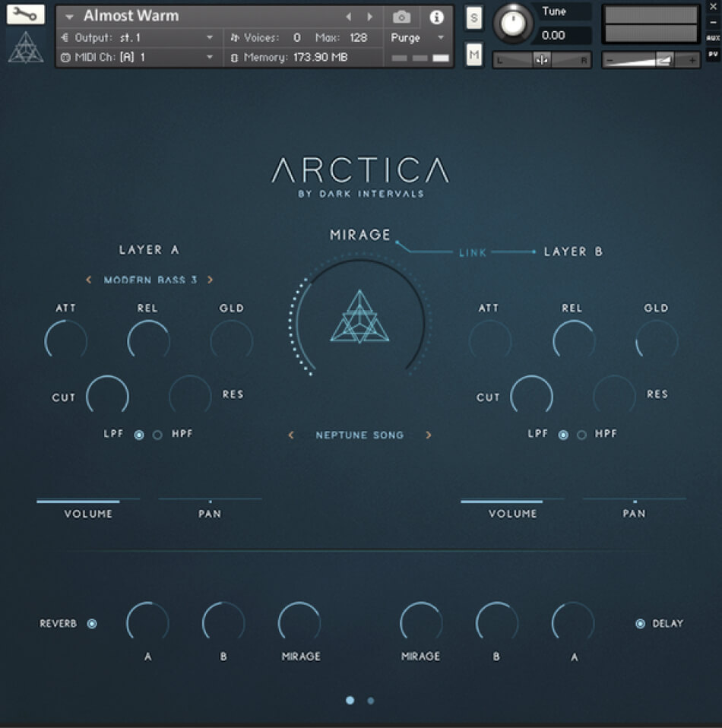Open the MIDI channel dropdown
This screenshot has width=722, height=728.
pyautogui.click(x=210, y=57)
